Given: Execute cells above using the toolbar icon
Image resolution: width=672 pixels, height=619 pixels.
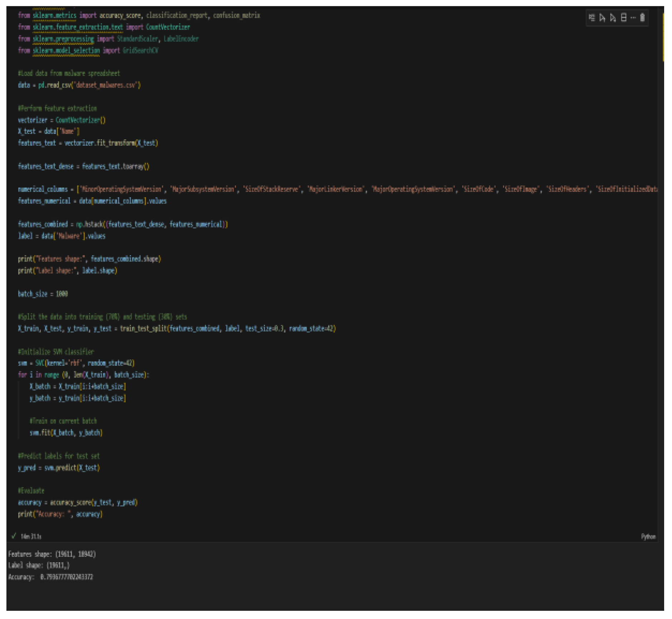Looking at the screenshot, I should pyautogui.click(x=602, y=18).
